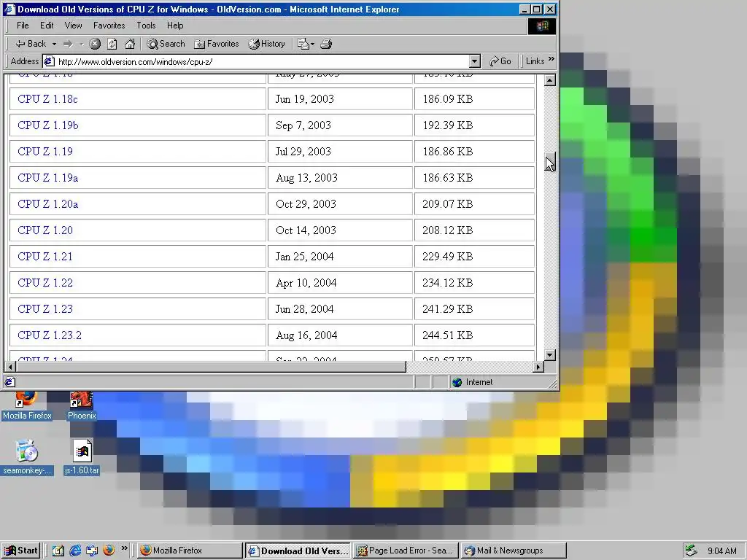Open the Help menu
Viewport: 747px width, 560px height.
175,26
